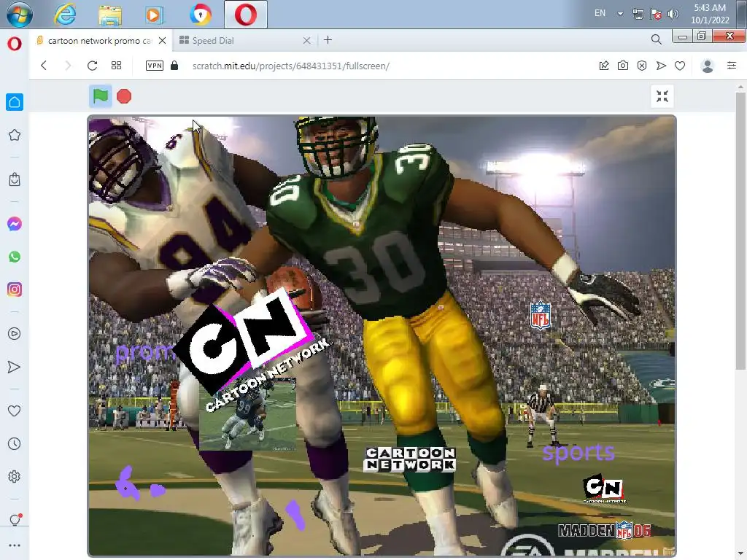
Task: Open the Speed Dial grid button in toolbar
Action: click(x=116, y=66)
